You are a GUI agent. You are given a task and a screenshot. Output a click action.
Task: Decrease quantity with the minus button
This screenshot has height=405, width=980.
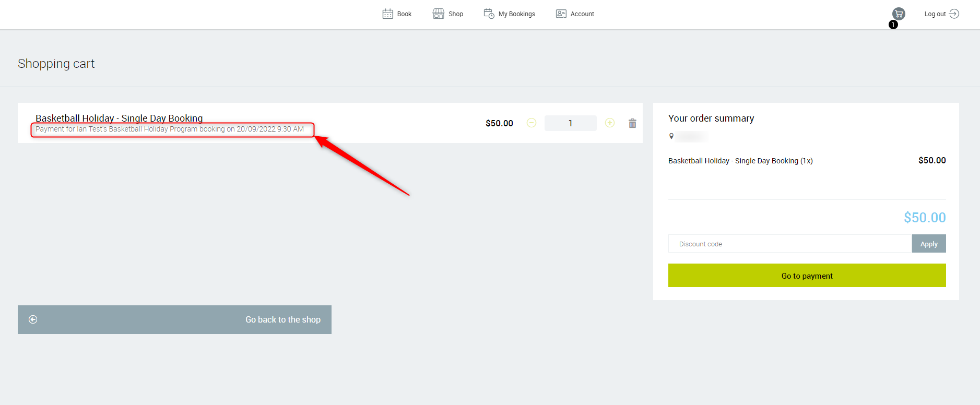click(x=532, y=123)
